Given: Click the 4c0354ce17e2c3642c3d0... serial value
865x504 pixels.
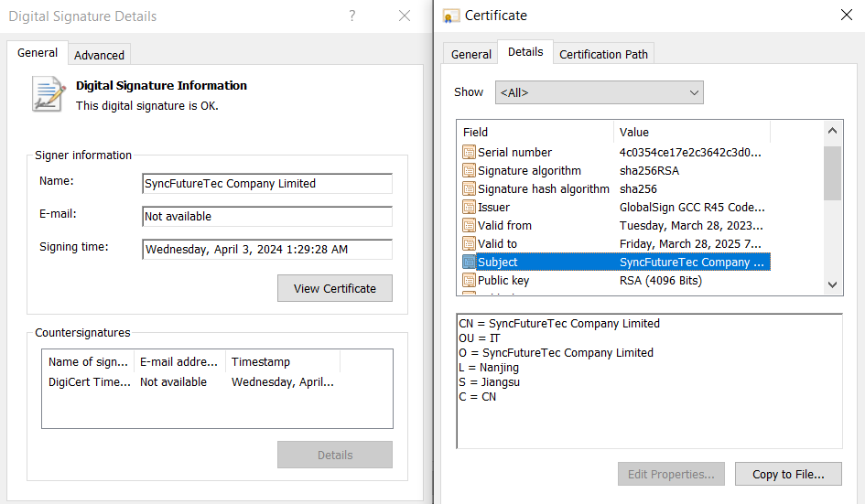Looking at the screenshot, I should click(x=690, y=153).
